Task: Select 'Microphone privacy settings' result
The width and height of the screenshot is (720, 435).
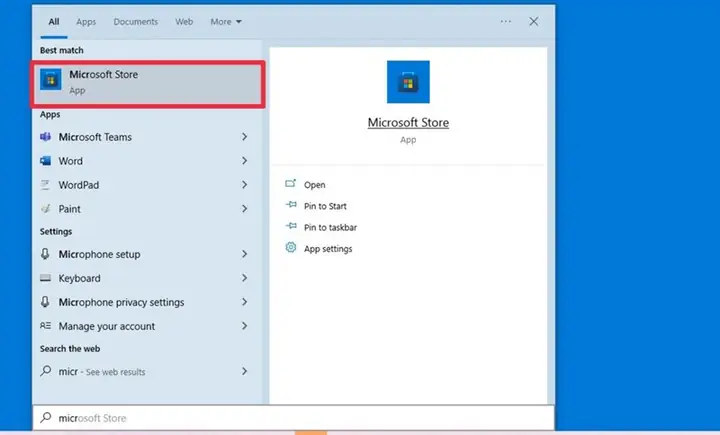Action: (x=121, y=302)
